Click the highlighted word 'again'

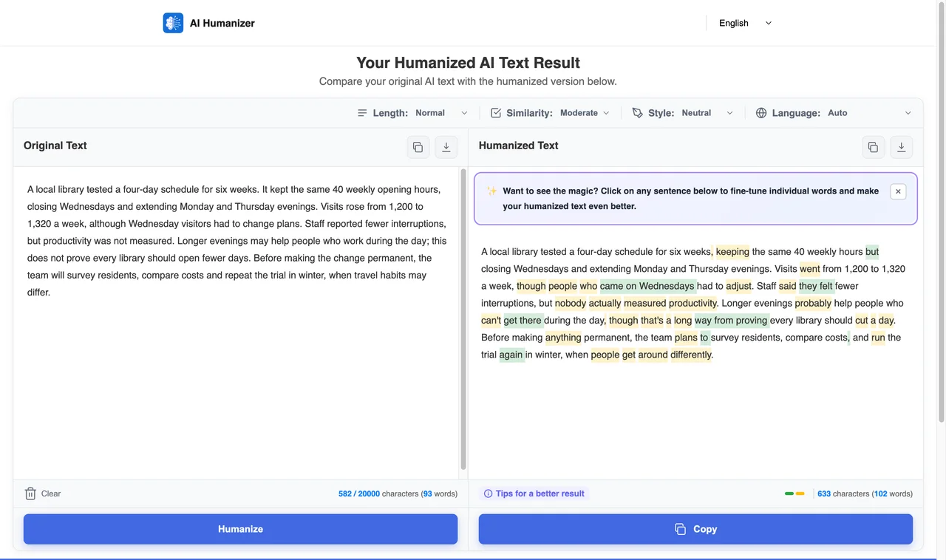tap(511, 355)
